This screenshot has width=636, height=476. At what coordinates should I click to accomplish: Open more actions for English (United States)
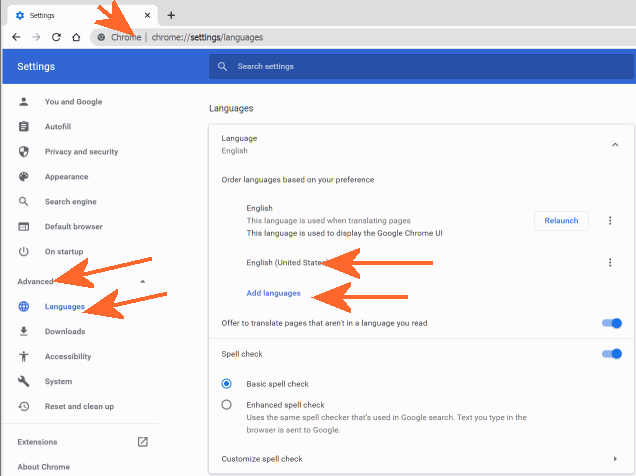pos(610,263)
